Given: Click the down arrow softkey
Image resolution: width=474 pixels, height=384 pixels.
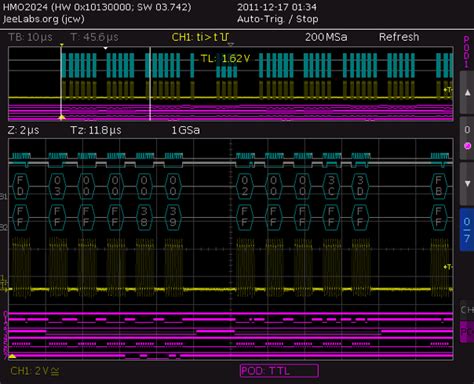Looking at the screenshot, I should pyautogui.click(x=467, y=184).
